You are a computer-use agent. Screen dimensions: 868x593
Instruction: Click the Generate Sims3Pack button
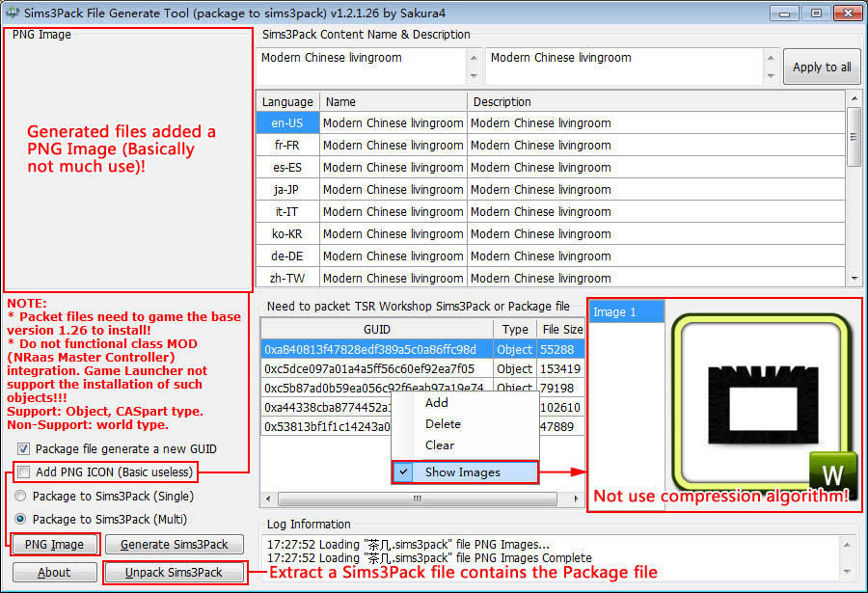click(174, 544)
